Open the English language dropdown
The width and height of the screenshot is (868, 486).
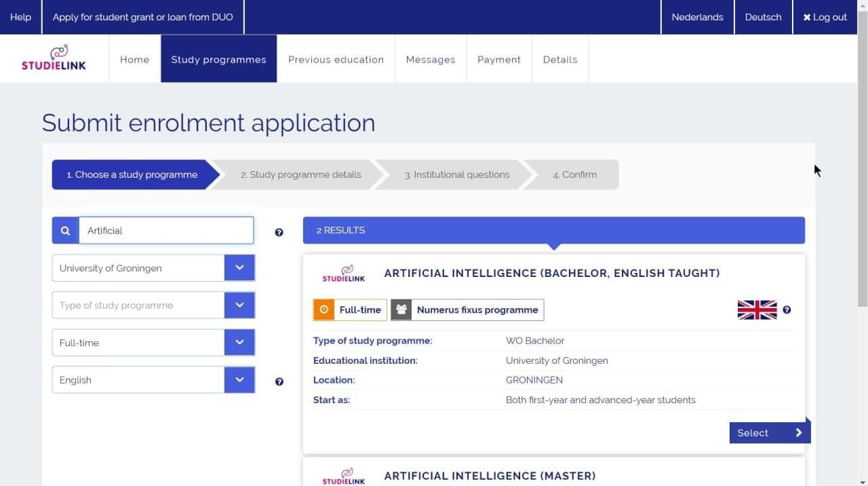tap(239, 380)
